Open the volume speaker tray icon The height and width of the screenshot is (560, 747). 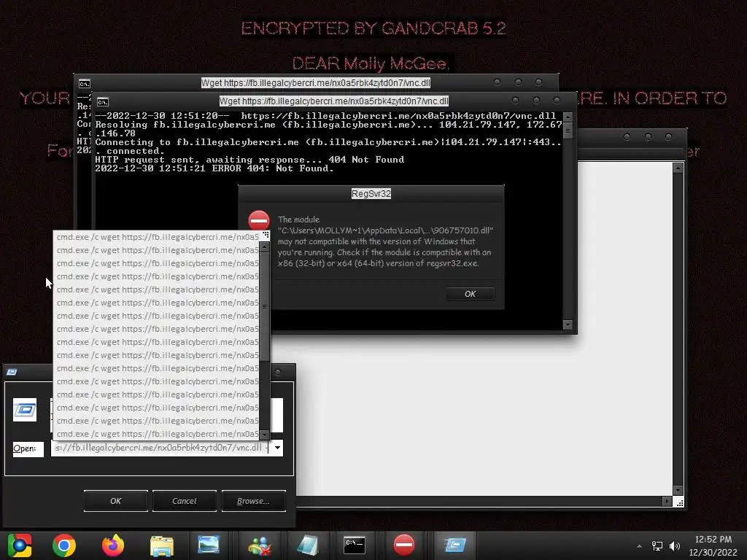[x=674, y=546]
